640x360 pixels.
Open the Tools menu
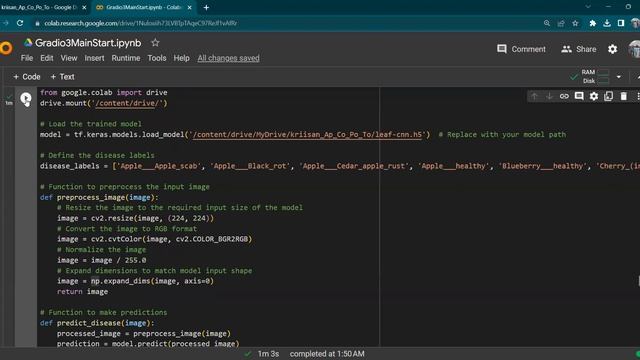[x=157, y=58]
